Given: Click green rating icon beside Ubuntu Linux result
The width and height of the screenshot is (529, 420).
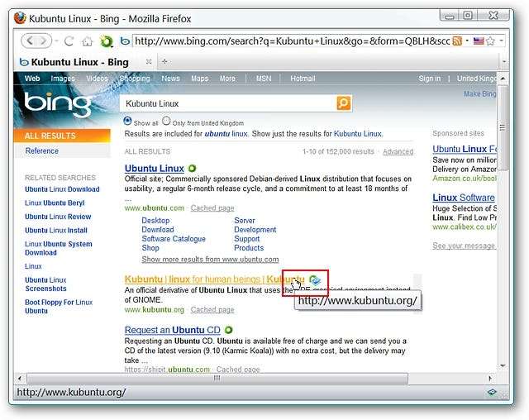Looking at the screenshot, I should pos(192,168).
